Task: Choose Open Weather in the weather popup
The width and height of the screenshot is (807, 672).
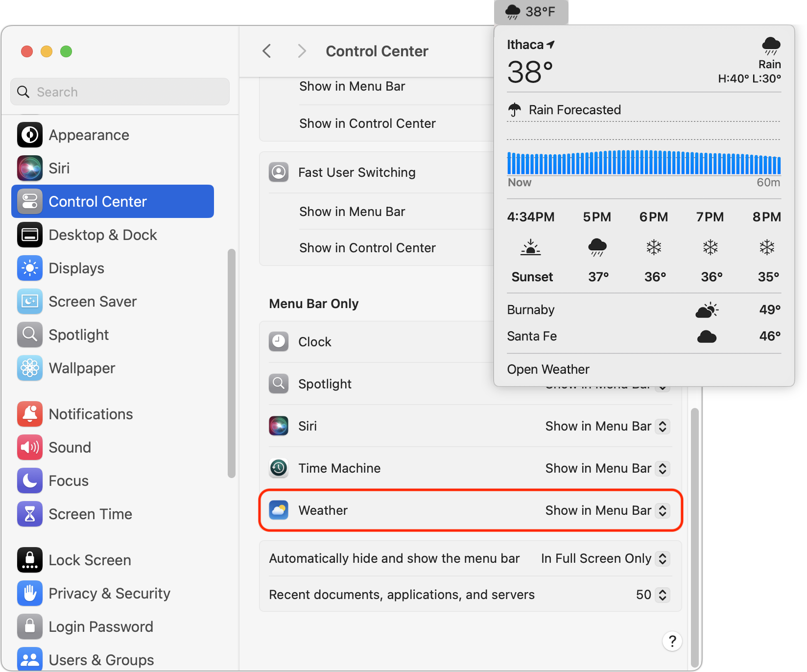Action: (x=548, y=369)
